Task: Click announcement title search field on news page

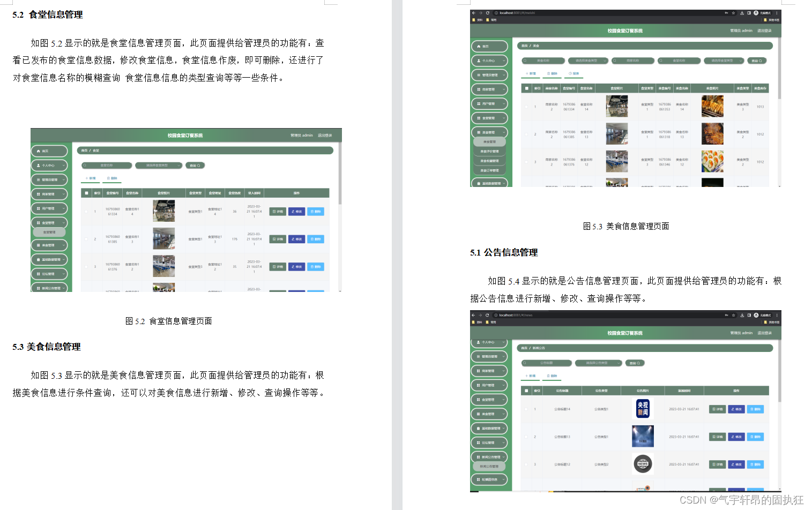Action: 547,363
